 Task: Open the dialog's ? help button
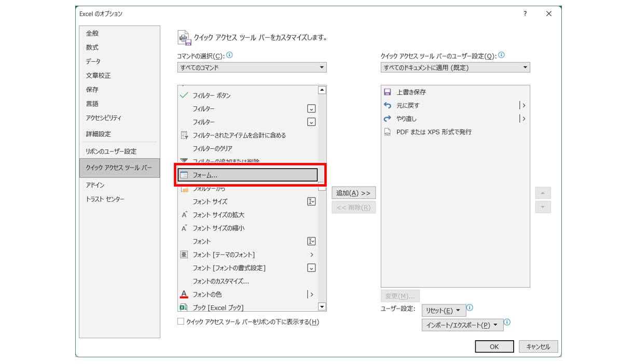(x=525, y=14)
